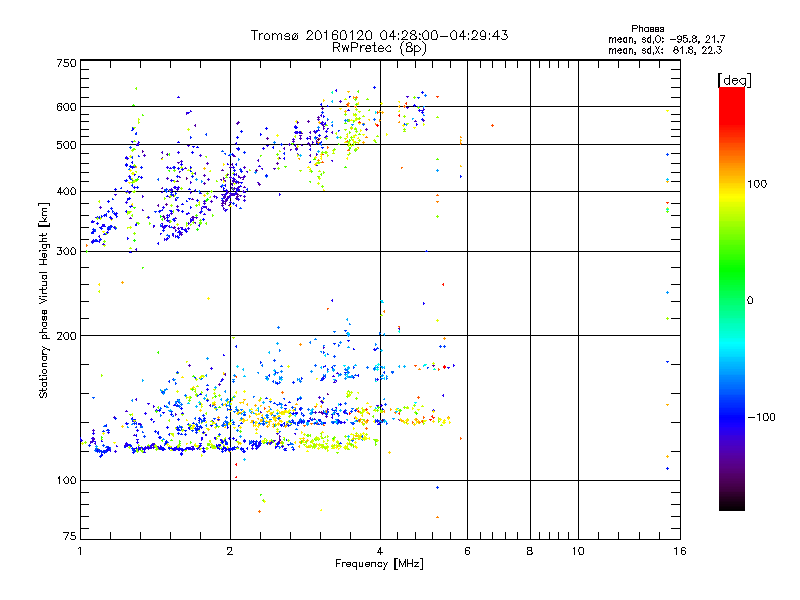Viewport: 800px width, 600px height.
Task: Click the x-axis tick label "2"
Action: click(x=230, y=551)
